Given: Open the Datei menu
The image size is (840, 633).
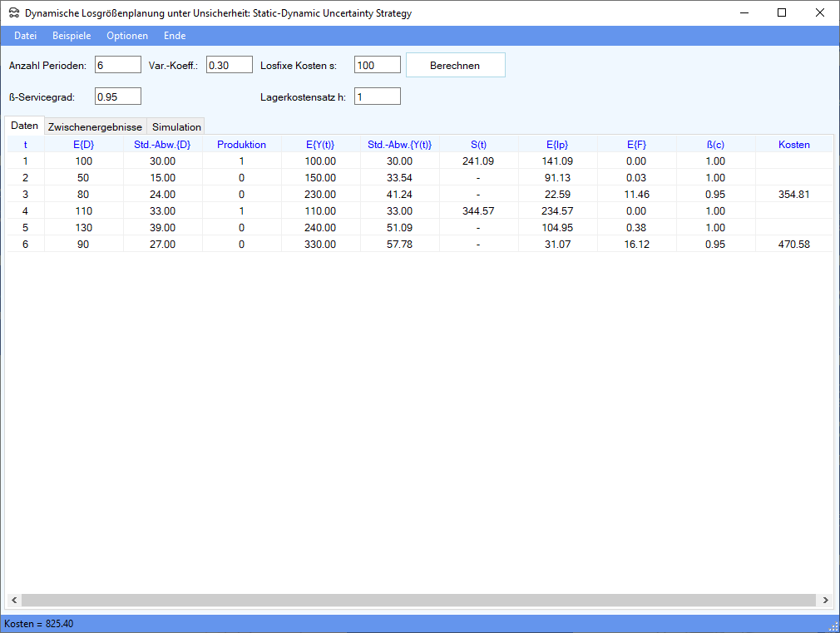Looking at the screenshot, I should tap(26, 36).
